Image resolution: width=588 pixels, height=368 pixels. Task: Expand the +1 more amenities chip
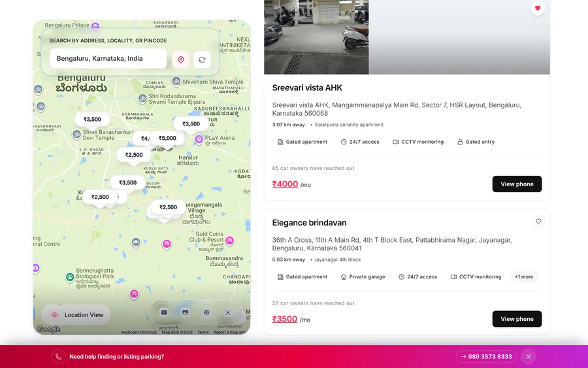523,277
